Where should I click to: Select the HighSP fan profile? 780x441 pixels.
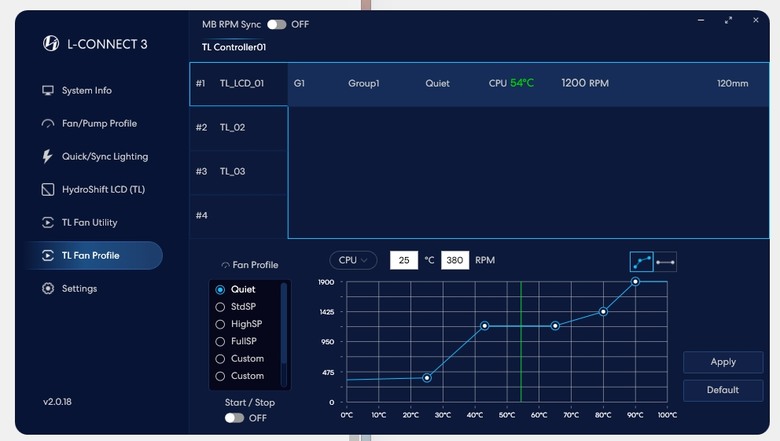[x=220, y=324]
